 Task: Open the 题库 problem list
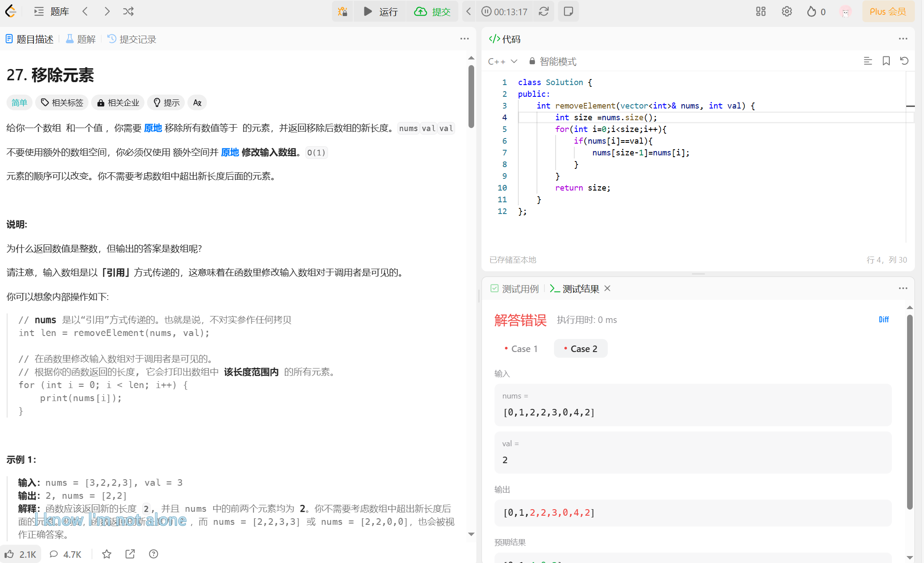pyautogui.click(x=52, y=11)
